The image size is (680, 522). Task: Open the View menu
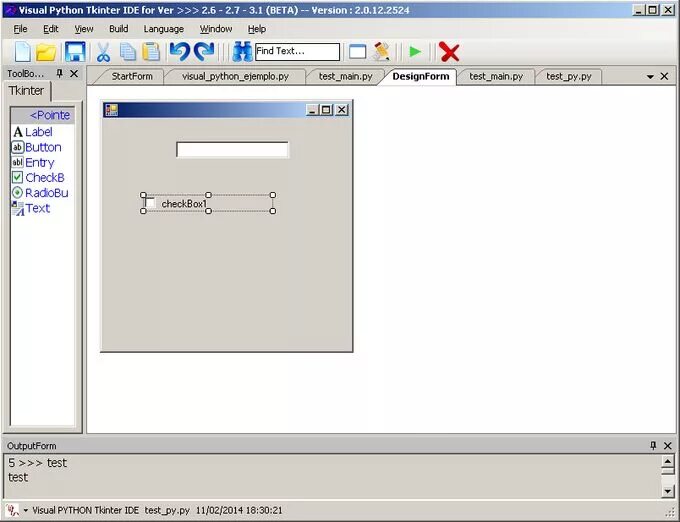tap(84, 29)
